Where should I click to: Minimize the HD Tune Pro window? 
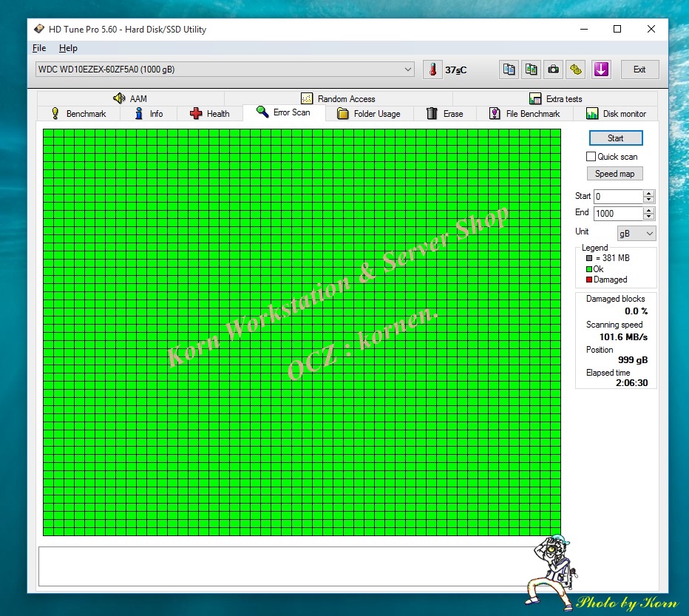point(584,29)
